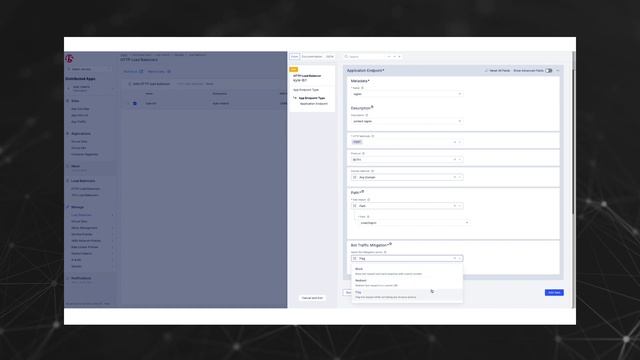Viewport: 640px width, 360px height.
Task: Click info icon beside bot mitigation action label
Action: click(x=385, y=252)
